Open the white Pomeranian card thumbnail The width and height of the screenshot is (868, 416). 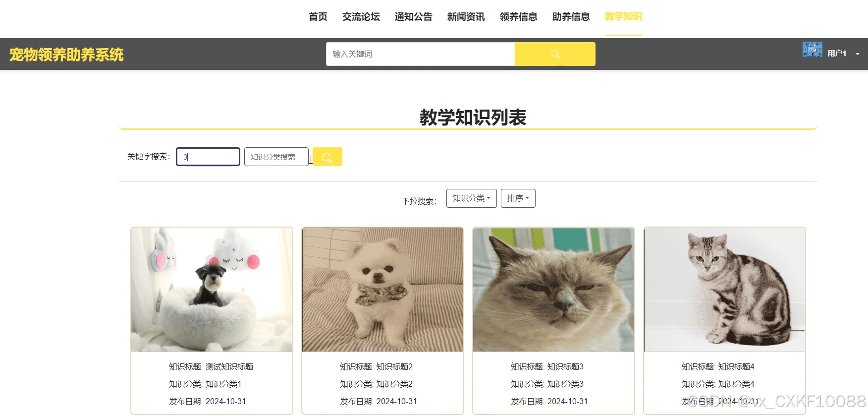[x=383, y=290]
